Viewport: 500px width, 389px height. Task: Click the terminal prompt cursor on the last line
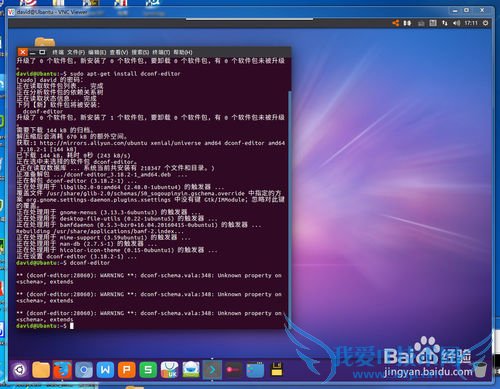72,326
